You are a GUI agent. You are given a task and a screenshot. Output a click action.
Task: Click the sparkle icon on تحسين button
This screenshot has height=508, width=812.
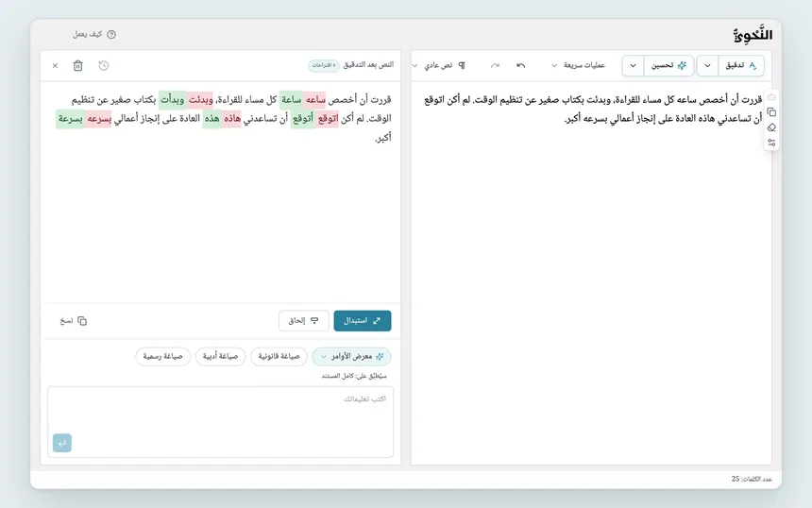click(682, 65)
